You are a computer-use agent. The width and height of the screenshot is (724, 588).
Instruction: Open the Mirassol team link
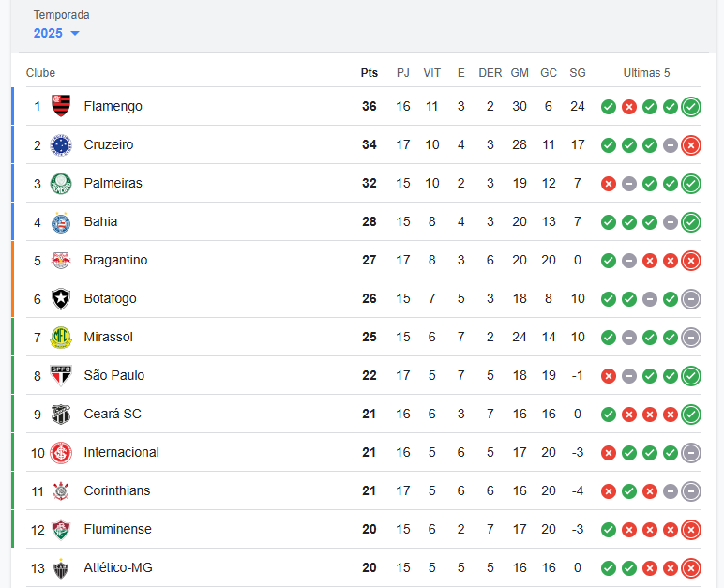[109, 337]
